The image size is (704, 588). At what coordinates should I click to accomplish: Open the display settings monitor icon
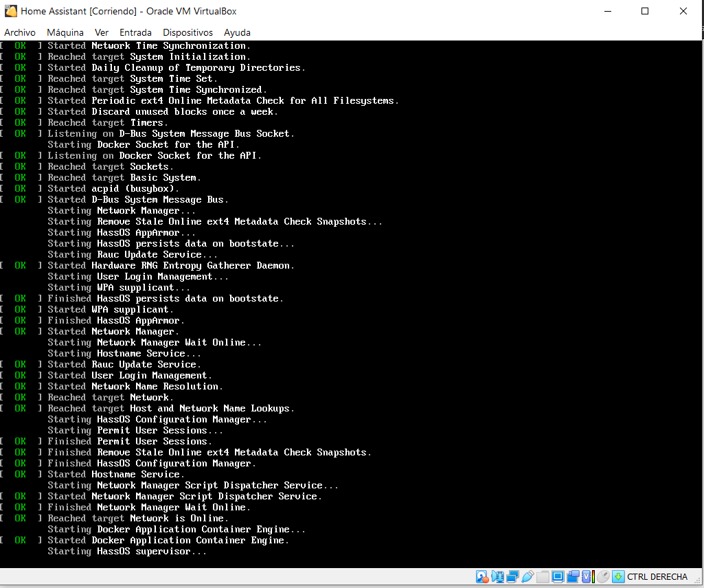pos(558,577)
